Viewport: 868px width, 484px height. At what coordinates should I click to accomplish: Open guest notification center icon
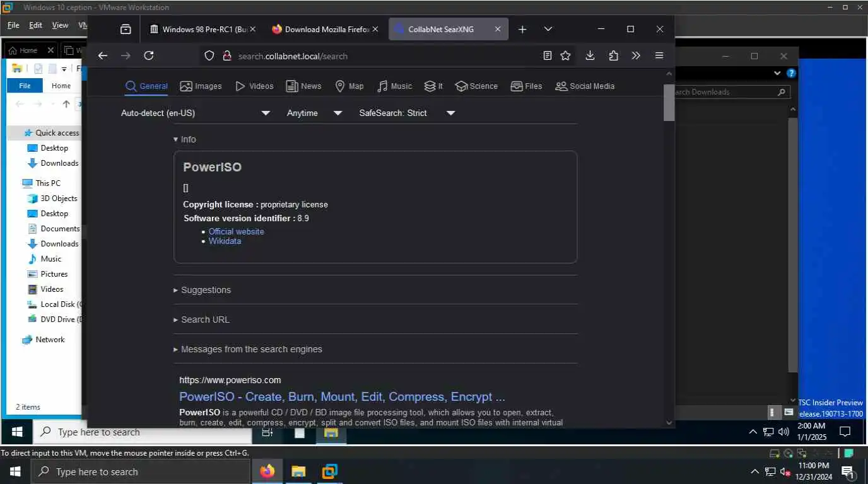click(x=845, y=432)
